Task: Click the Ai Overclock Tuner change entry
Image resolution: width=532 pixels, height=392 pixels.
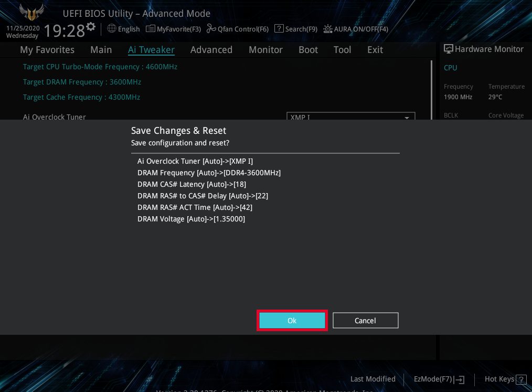Action: pyautogui.click(x=195, y=161)
